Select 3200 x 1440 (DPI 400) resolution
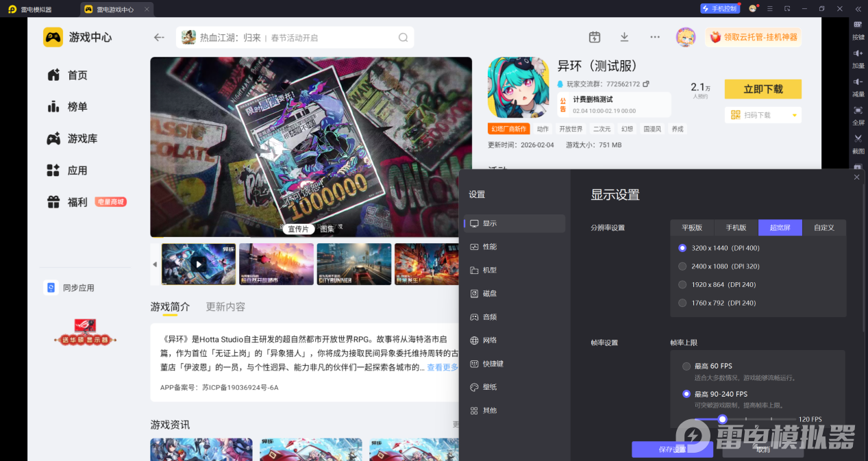This screenshot has width=868, height=461. (x=682, y=248)
